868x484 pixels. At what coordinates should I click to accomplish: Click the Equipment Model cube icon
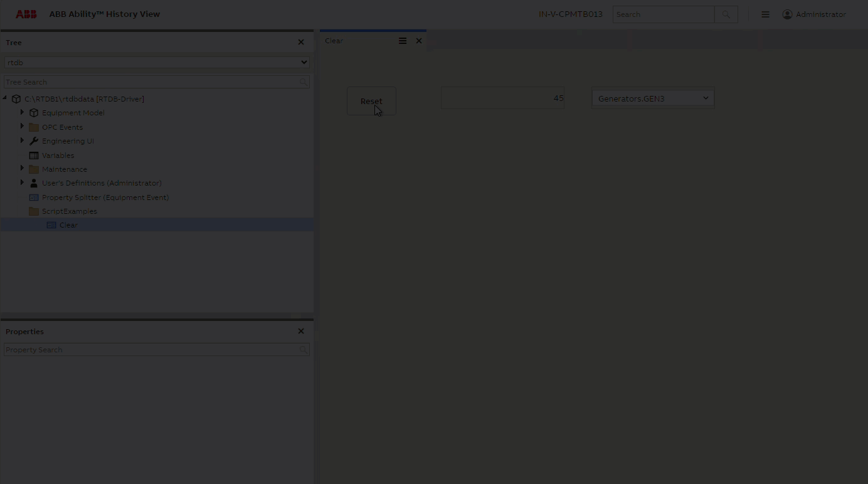(x=34, y=113)
